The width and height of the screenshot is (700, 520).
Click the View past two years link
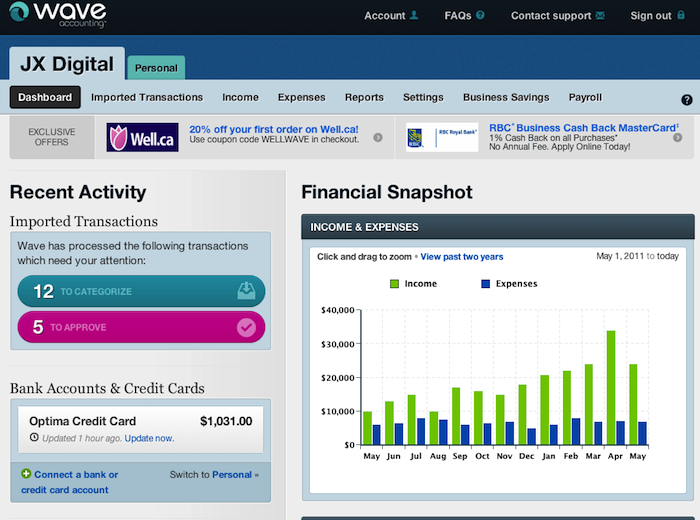coord(462,257)
